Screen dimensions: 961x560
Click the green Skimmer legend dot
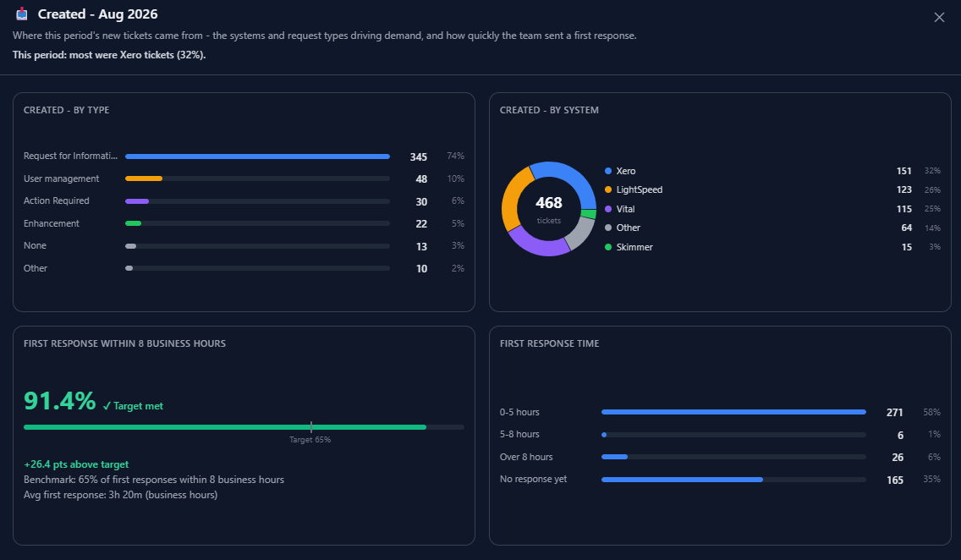click(608, 247)
